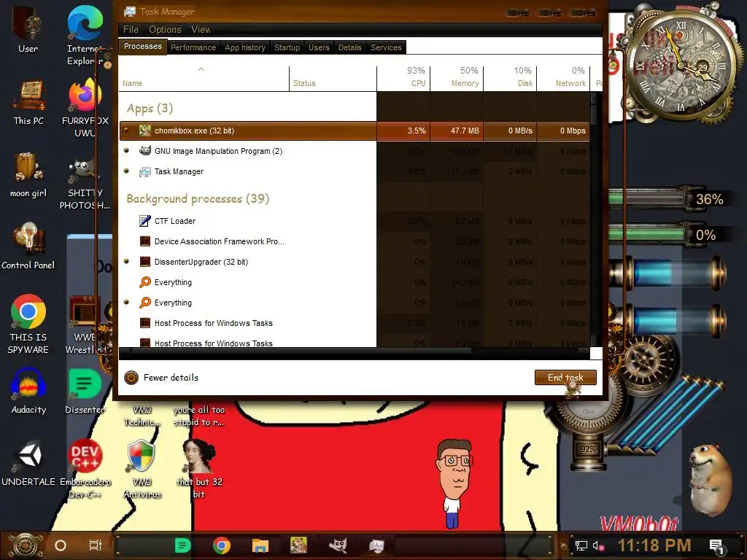Click the Device Association Framework icon
Viewport: 747px width, 560px height.
[145, 241]
